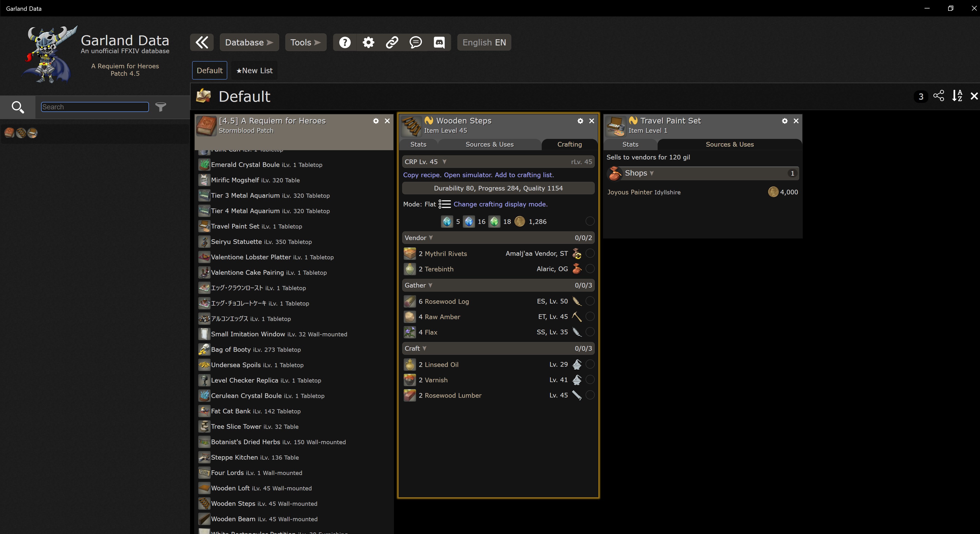
Task: Toggle the Varnish craft checkbox circle
Action: tap(590, 380)
